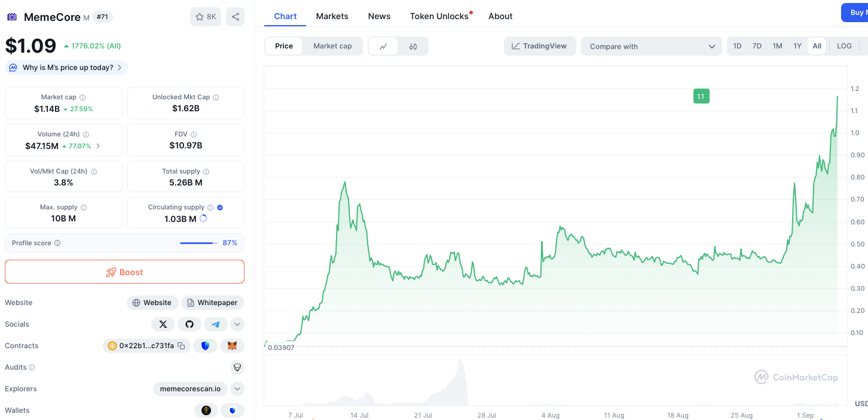The height and width of the screenshot is (420, 868).
Task: Open memecorescan.io explorer link
Action: (190, 389)
